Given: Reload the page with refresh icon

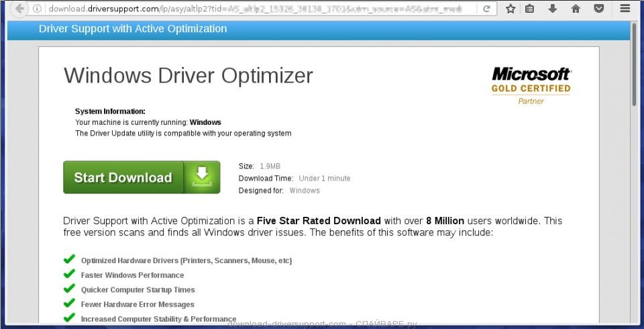Looking at the screenshot, I should pos(486,9).
